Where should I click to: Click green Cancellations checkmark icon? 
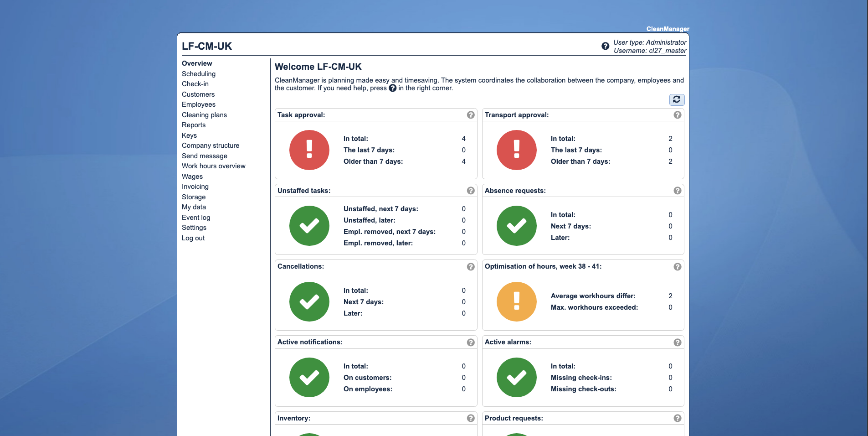point(309,301)
